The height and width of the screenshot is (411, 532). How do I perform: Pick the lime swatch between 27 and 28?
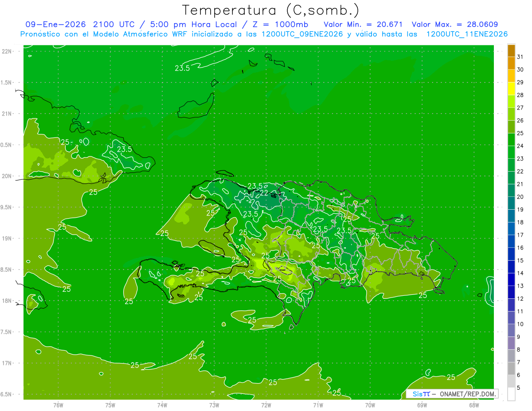coord(511,102)
